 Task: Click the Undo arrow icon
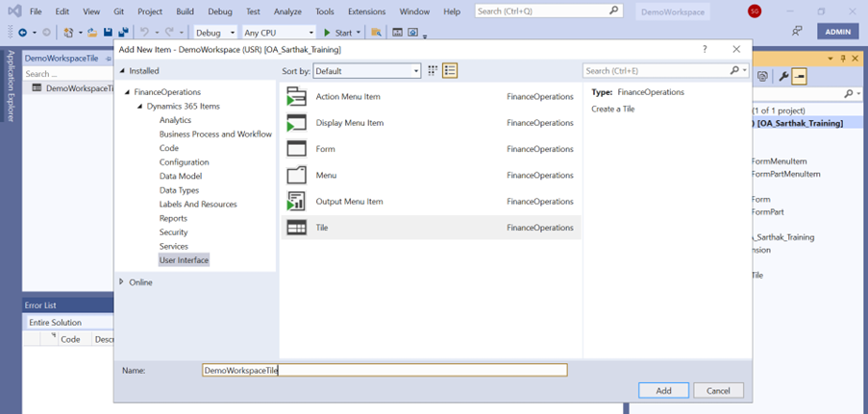click(144, 33)
